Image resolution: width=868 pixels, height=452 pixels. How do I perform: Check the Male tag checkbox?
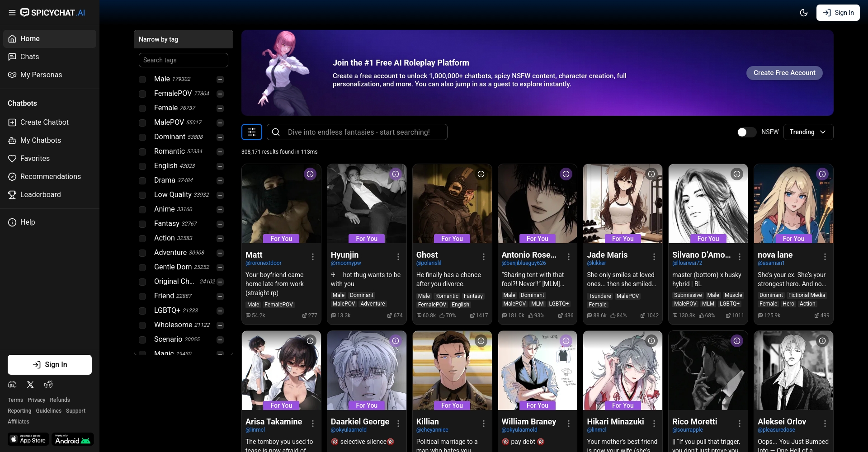(x=142, y=80)
